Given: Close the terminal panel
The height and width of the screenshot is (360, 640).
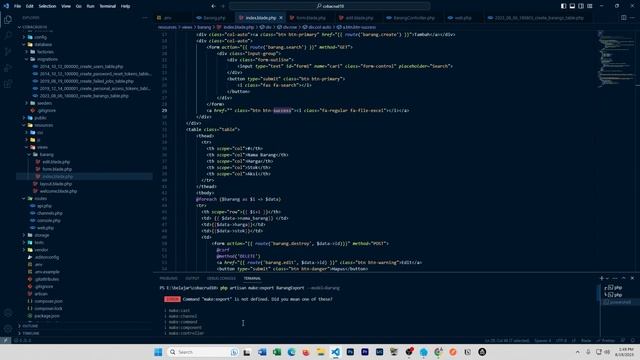Looking at the screenshot, I should (x=632, y=278).
